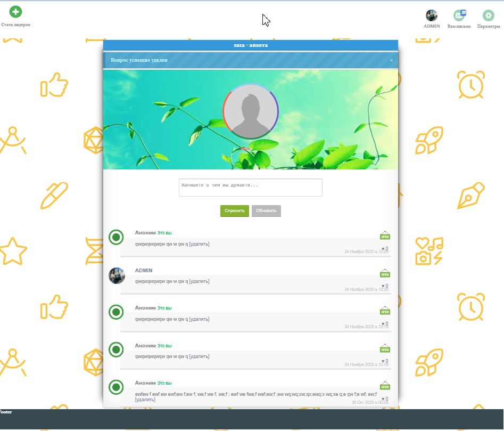
Task: Click the green plus 'Стать лидером' icon
Action: click(15, 12)
